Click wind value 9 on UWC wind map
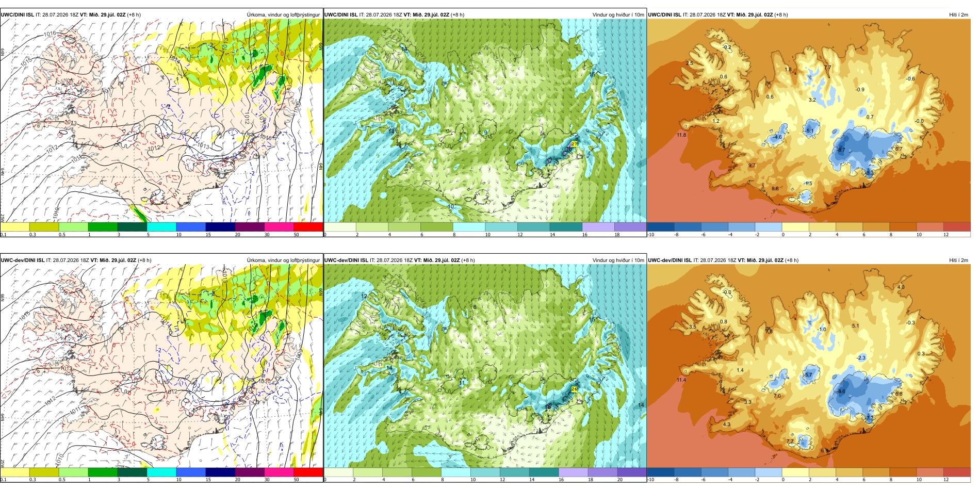The width and height of the screenshot is (980, 490). 485,133
